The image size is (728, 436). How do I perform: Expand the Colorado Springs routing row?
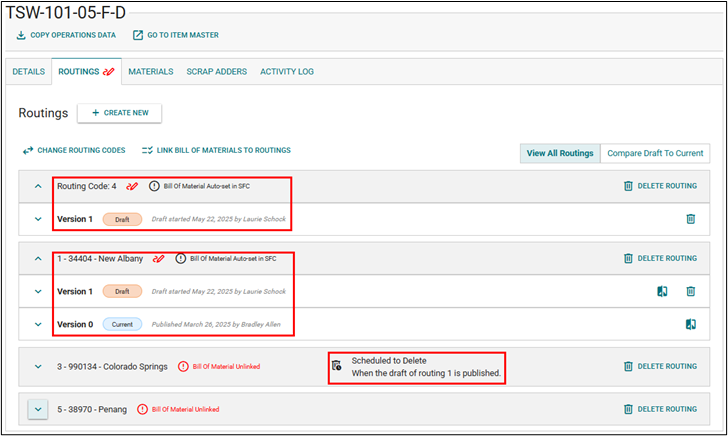pyautogui.click(x=38, y=366)
